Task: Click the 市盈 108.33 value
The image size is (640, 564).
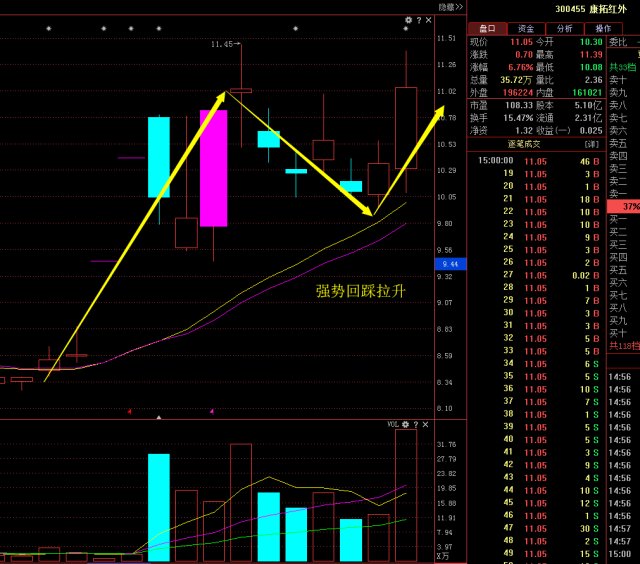Action: [519, 105]
